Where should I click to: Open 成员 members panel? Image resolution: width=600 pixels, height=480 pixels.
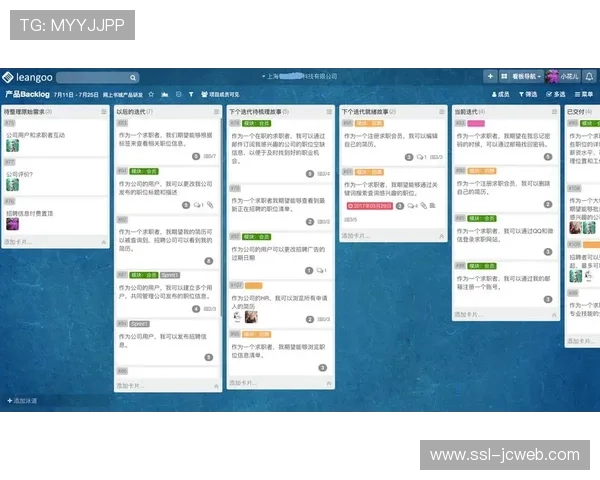click(500, 94)
